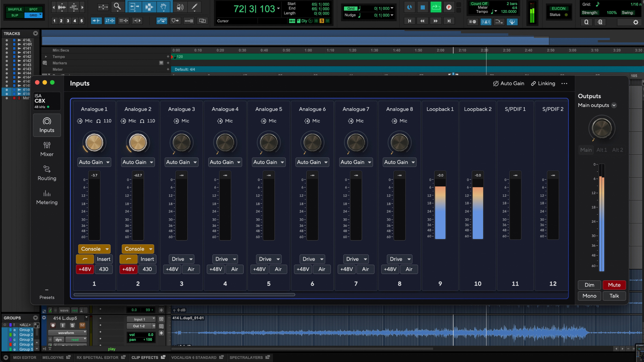Click the record enable button in transport
Viewport: 644px width, 362px height.
pyautogui.click(x=449, y=7)
